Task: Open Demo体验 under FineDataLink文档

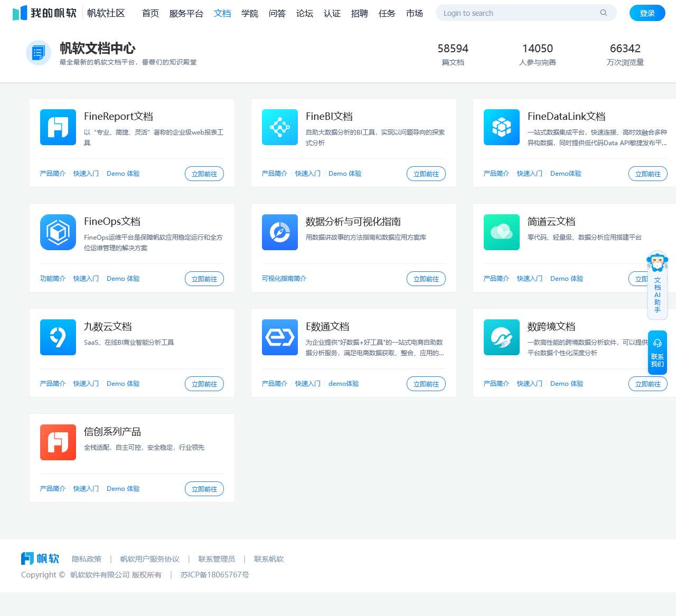Action: pyautogui.click(x=566, y=174)
